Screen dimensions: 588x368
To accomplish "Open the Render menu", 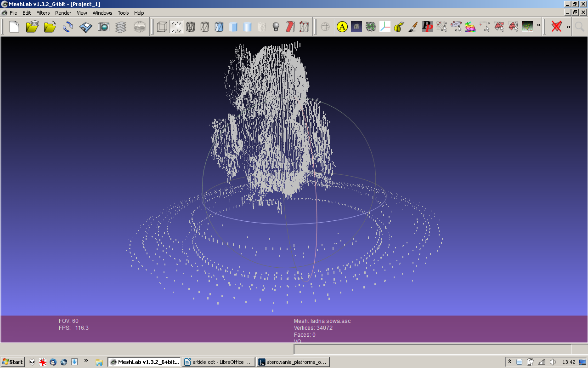I will pos(63,13).
